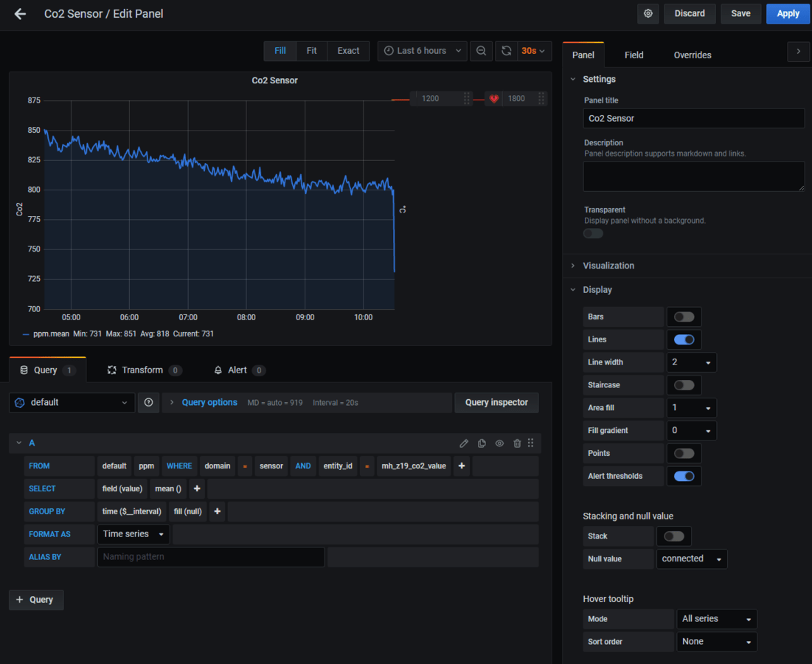Screen dimensions: 812x664
Task: Open the Null value dropdown
Action: [x=691, y=559]
